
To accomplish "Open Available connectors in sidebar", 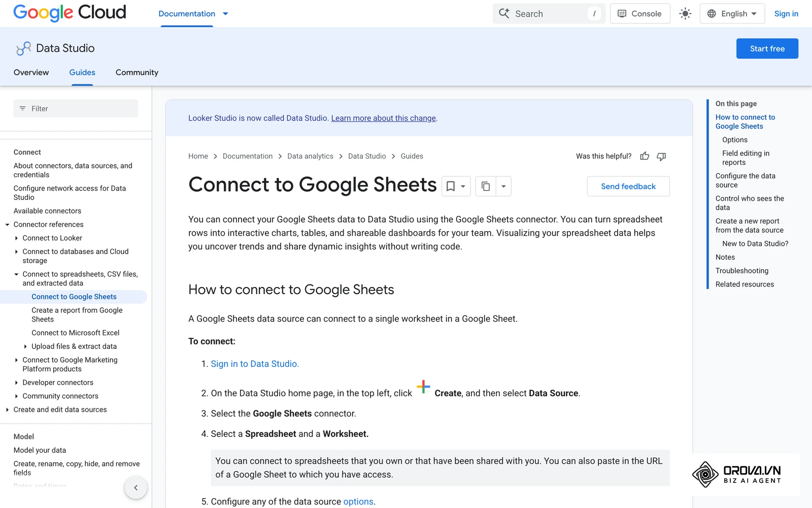I will tap(47, 211).
